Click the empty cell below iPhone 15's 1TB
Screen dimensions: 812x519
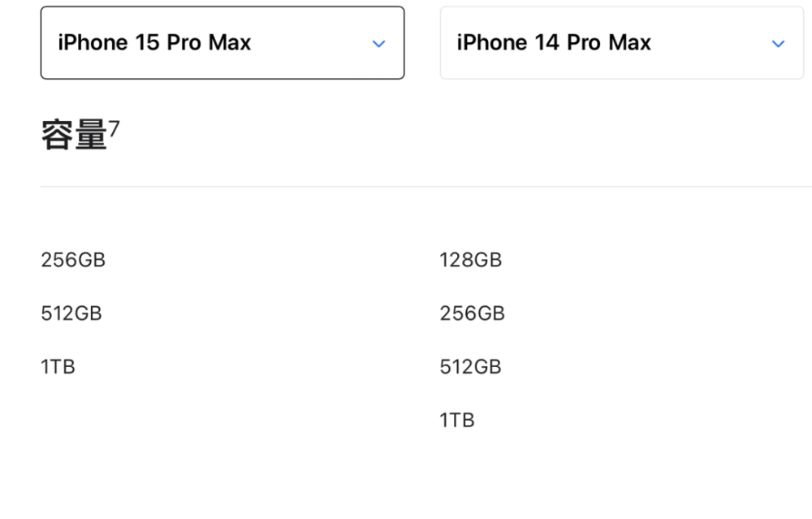point(222,420)
